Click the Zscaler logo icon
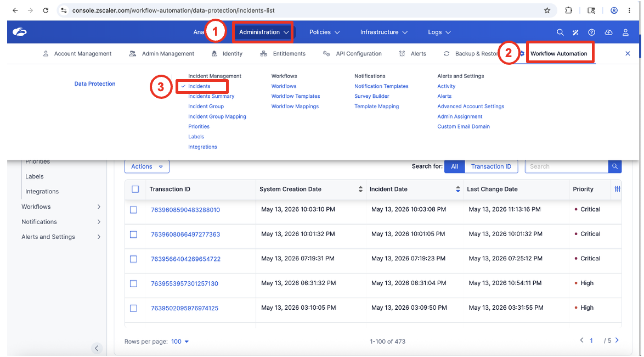The width and height of the screenshot is (644, 357). point(19,32)
